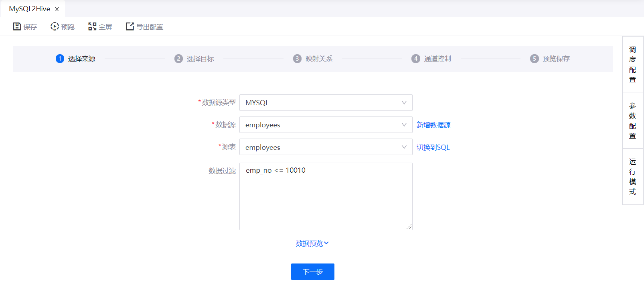Click the textarea resize handle corner
644x290 pixels.
(x=409, y=227)
